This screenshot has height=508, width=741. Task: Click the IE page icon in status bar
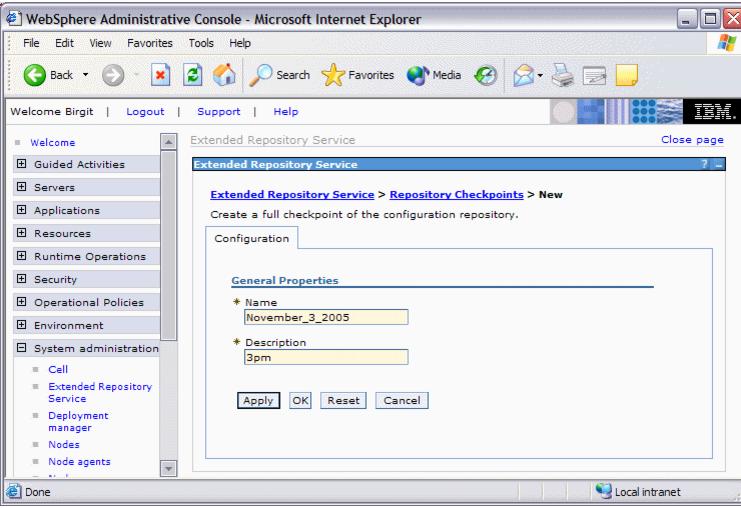tap(14, 491)
